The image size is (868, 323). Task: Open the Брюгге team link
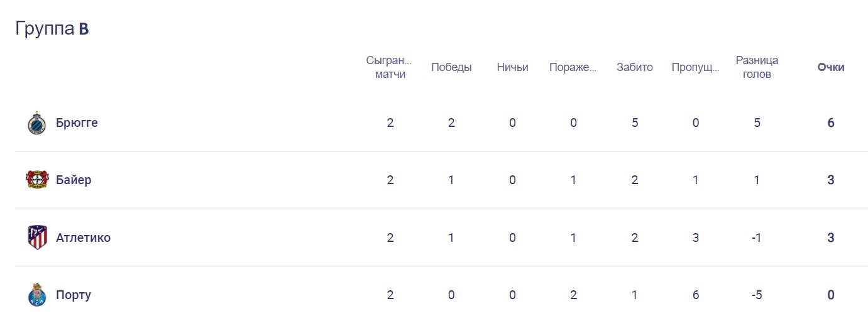77,123
